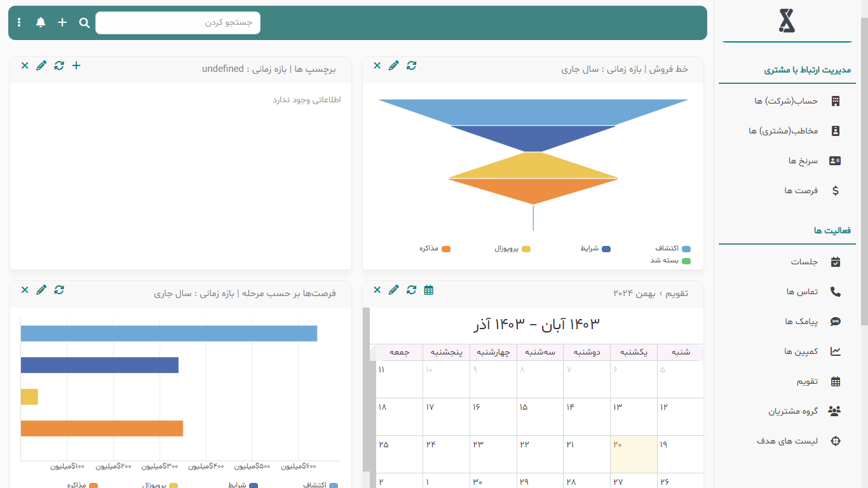Close the برچسب ها widget
Screen dimensions: 868x488
(25, 65)
